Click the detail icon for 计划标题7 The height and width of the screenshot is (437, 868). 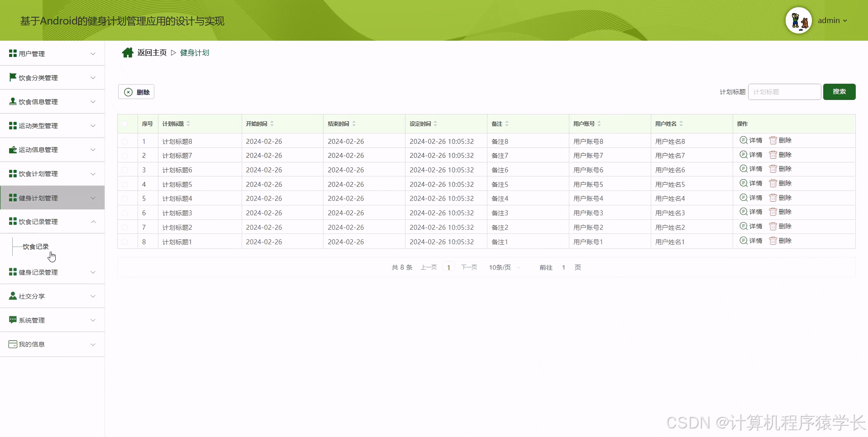[x=743, y=155]
